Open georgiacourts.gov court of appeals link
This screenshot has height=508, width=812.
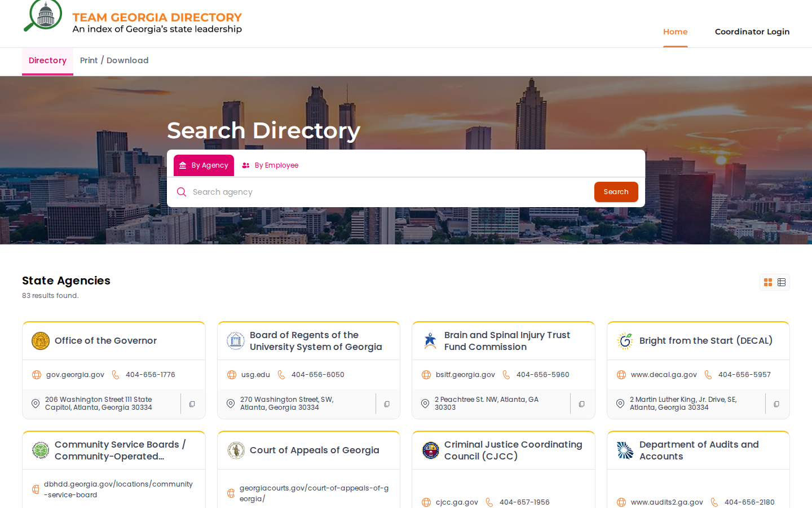314,493
